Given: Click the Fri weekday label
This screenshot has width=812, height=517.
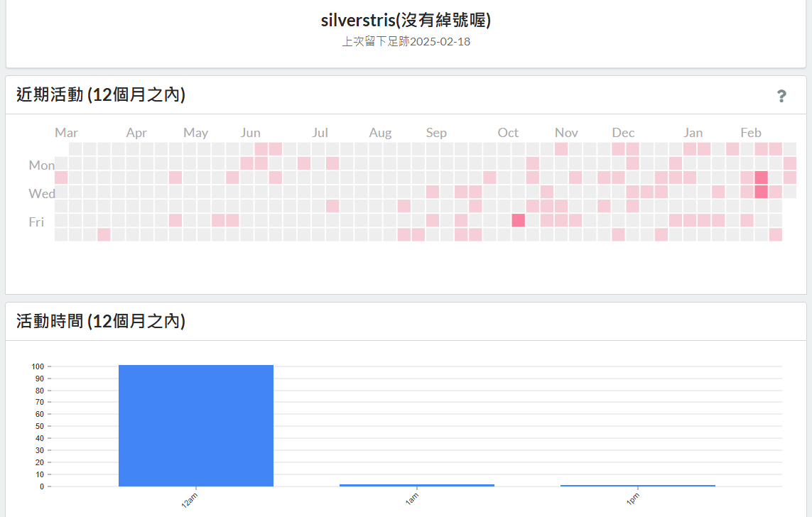Looking at the screenshot, I should (36, 222).
